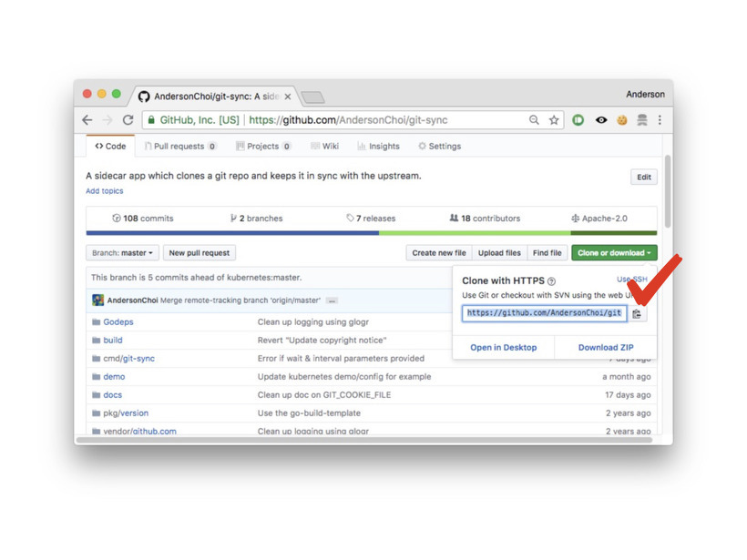This screenshot has width=747, height=560.
Task: Click the build folder icon
Action: (x=97, y=340)
